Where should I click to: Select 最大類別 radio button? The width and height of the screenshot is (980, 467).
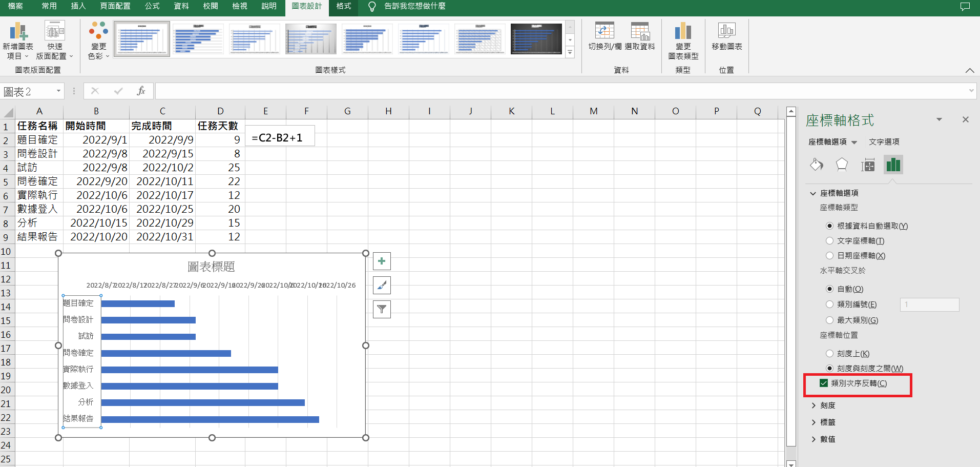click(830, 320)
